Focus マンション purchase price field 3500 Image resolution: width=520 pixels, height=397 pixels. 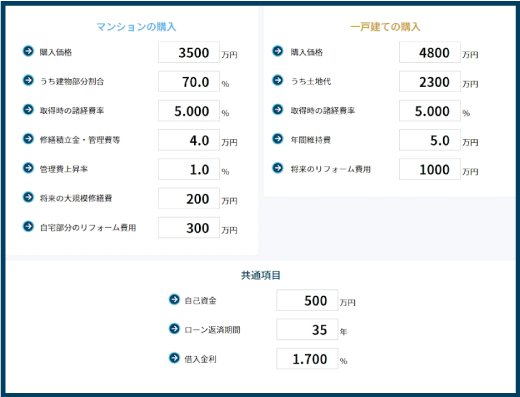coord(189,52)
